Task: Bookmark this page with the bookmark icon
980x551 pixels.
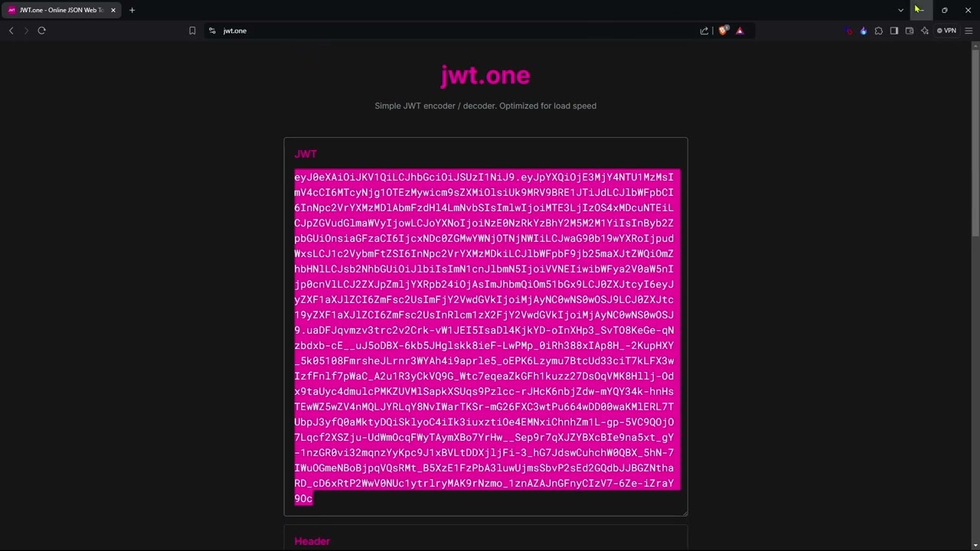Action: pos(192,31)
